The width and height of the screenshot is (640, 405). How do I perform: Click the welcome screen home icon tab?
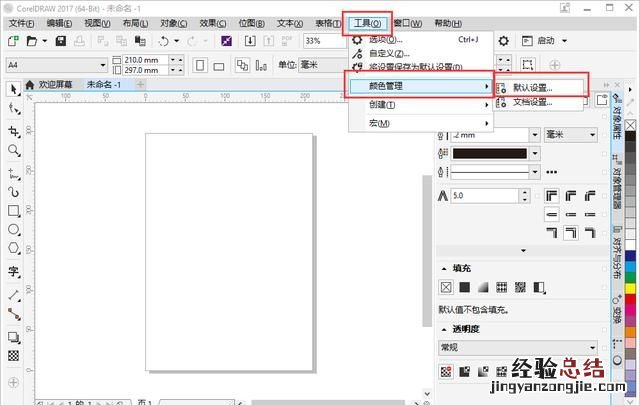(29, 85)
